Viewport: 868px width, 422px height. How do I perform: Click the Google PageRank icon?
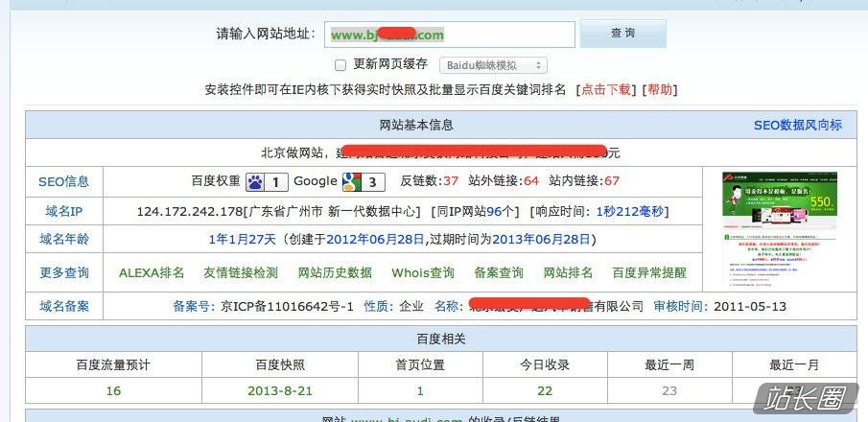point(364,181)
